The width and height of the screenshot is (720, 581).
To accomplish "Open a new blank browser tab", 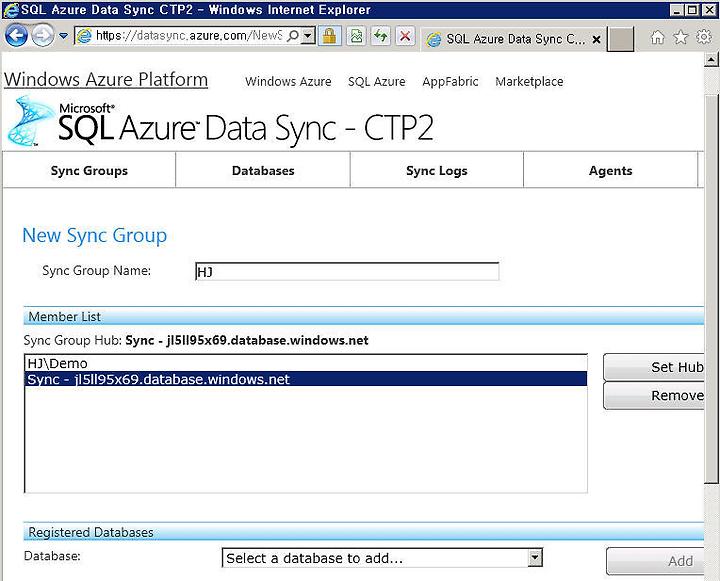I will pos(620,39).
